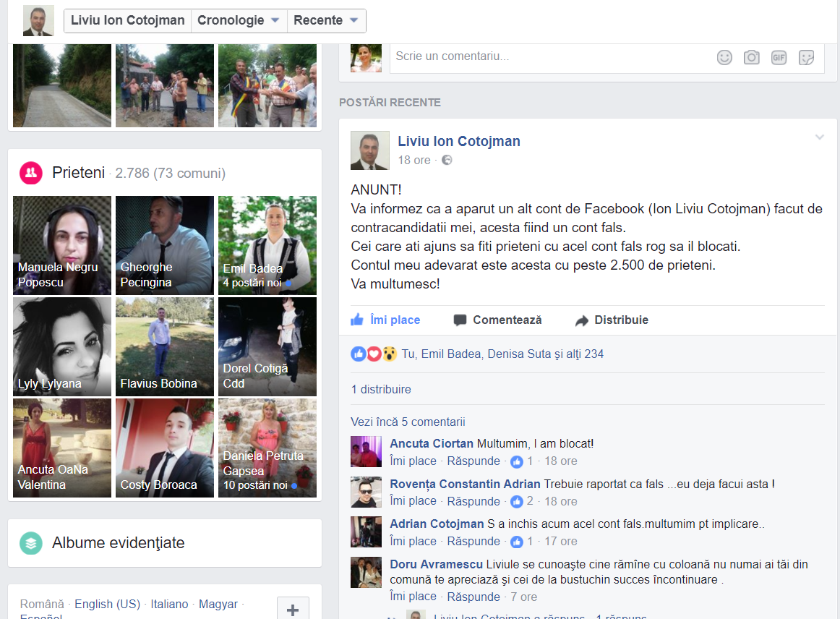Click Distribuie to share the post

pyautogui.click(x=612, y=320)
